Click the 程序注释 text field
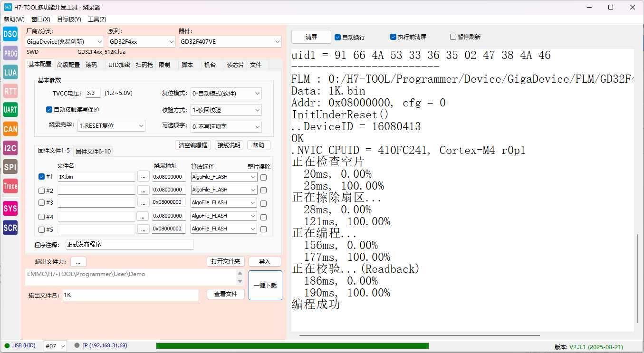The width and height of the screenshot is (644, 353). point(129,245)
